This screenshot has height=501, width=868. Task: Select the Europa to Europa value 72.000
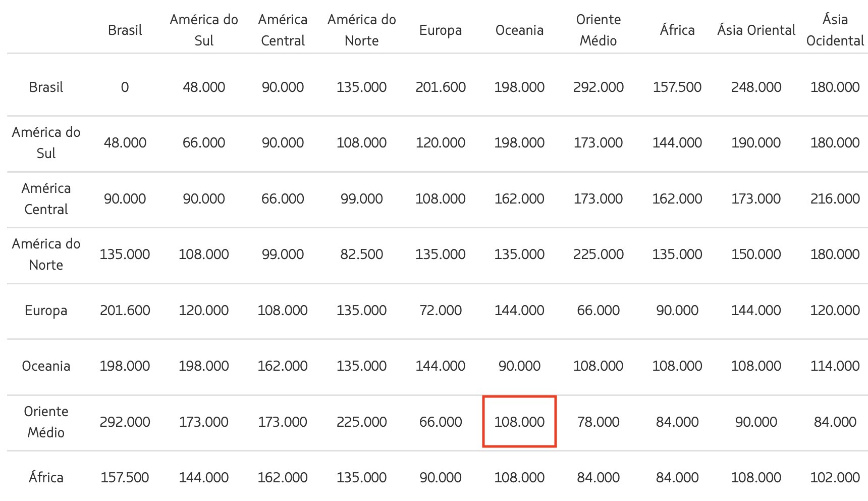click(x=441, y=310)
